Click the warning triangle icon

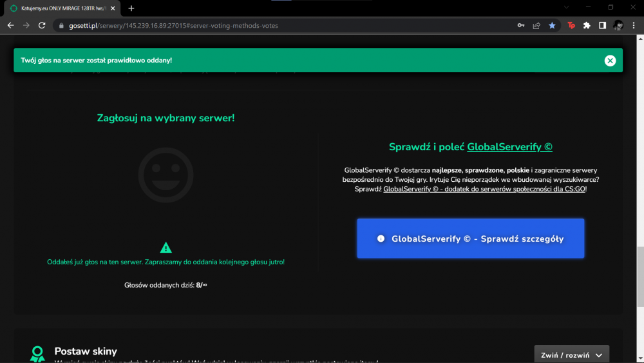[x=166, y=248]
